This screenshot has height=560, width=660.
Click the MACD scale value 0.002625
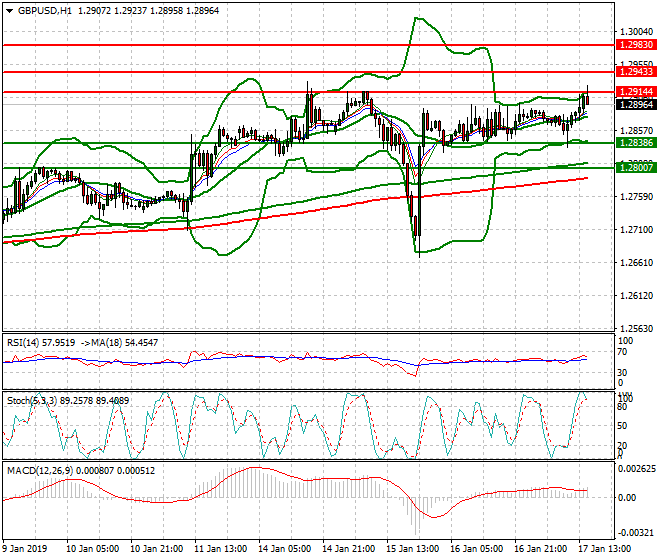click(x=637, y=469)
